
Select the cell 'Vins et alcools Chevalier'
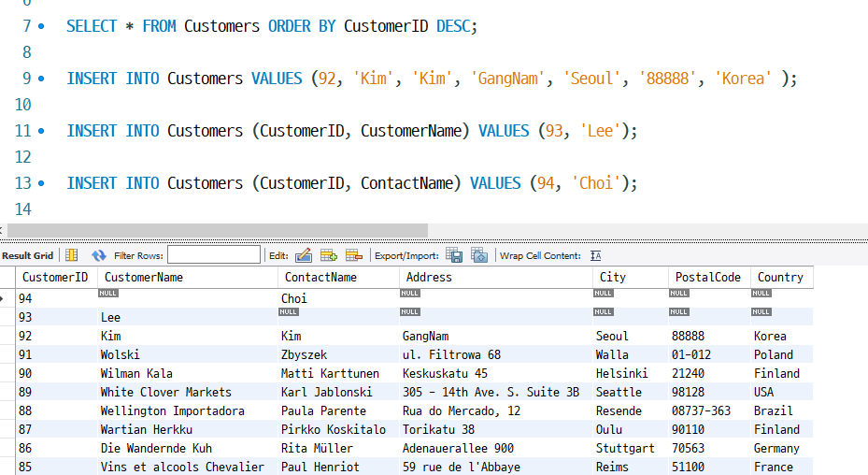[x=187, y=467]
